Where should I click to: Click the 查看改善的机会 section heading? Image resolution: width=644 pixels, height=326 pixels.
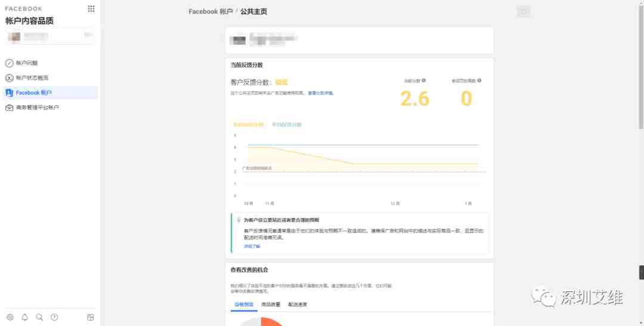click(249, 270)
